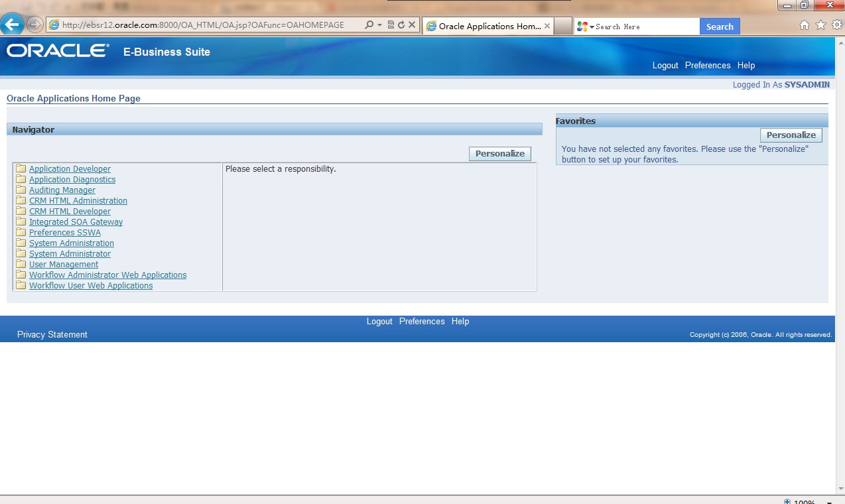
Task: Click the 'Please select a responsibility.' message
Action: (281, 169)
